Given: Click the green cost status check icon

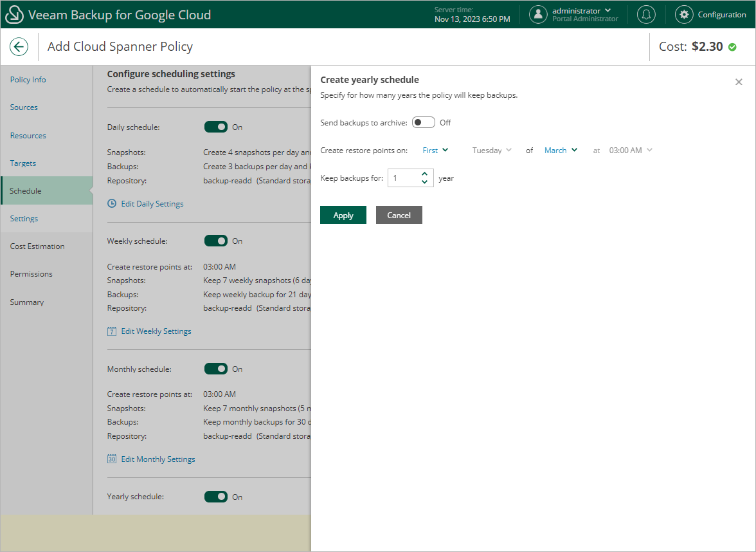Looking at the screenshot, I should (x=732, y=47).
